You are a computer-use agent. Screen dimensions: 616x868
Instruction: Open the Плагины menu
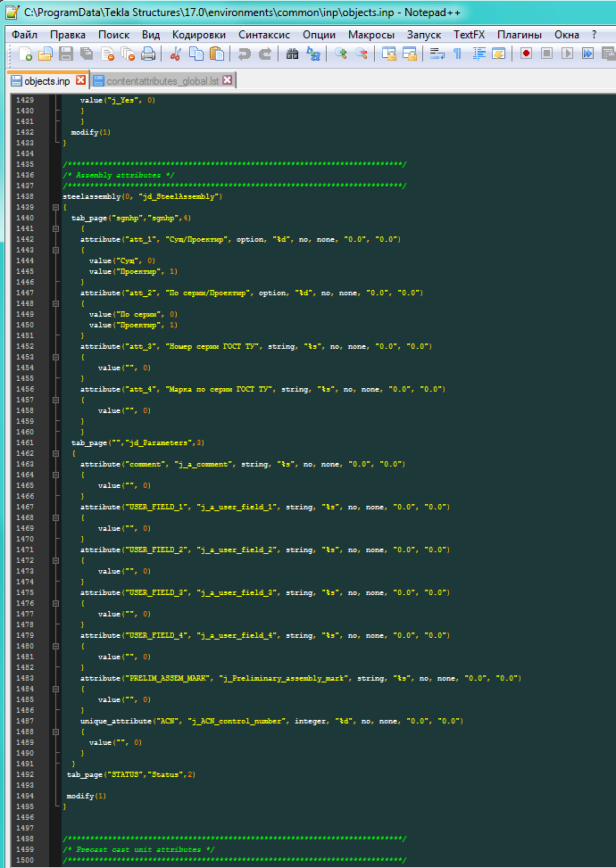[519, 34]
